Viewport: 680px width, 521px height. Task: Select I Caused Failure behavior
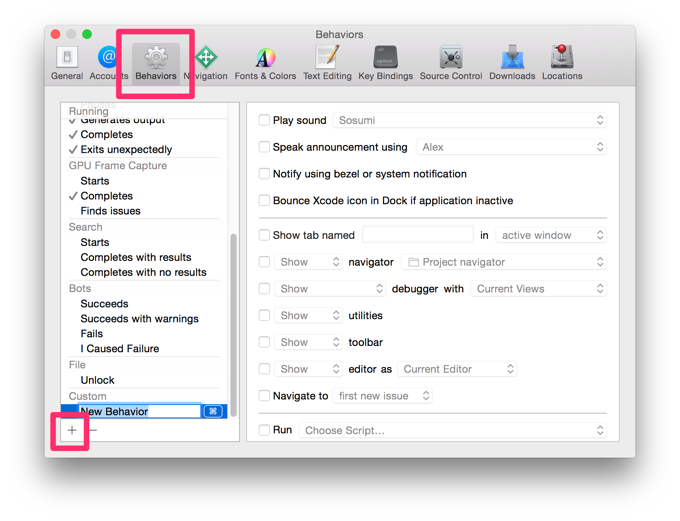120,348
